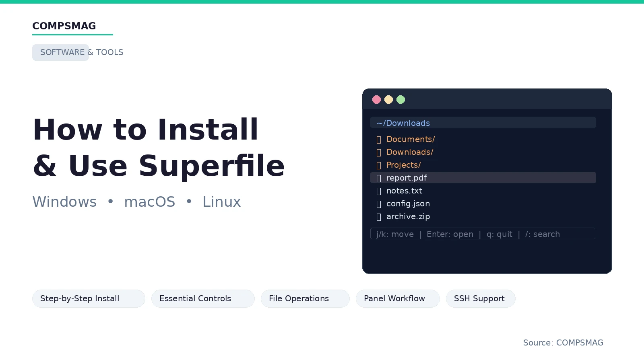644x362 pixels.
Task: Click the '/: search' hint text
Action: pyautogui.click(x=542, y=234)
